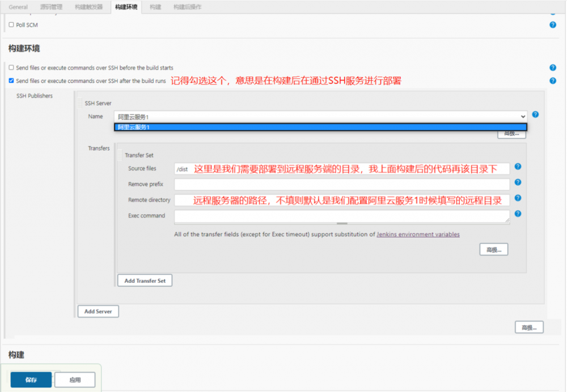Viewport: 567px width, 392px height.
Task: Click the 应用 apply button
Action: 75,380
